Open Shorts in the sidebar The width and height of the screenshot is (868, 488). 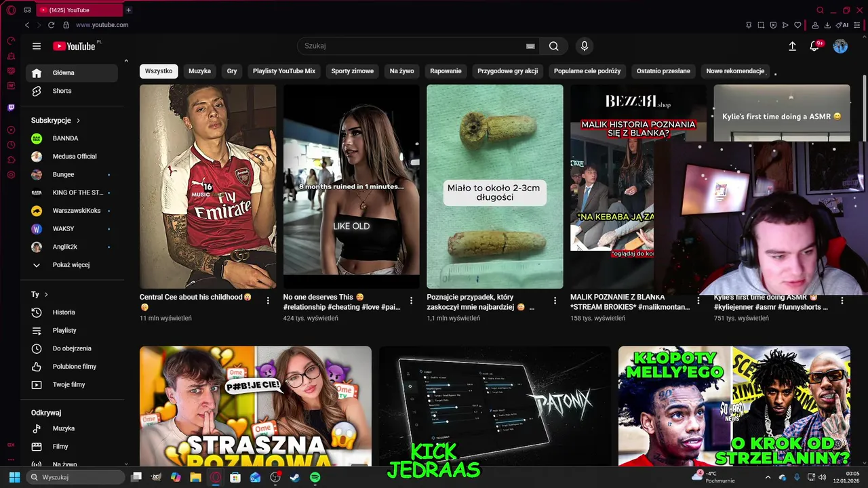(x=72, y=91)
